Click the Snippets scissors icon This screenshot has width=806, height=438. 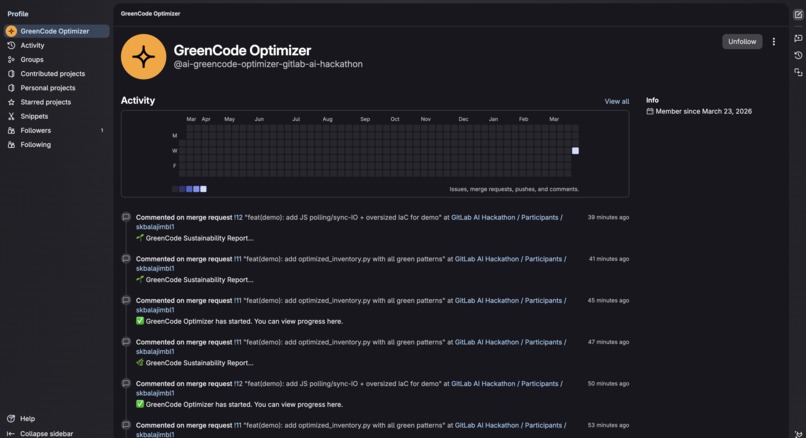11,116
